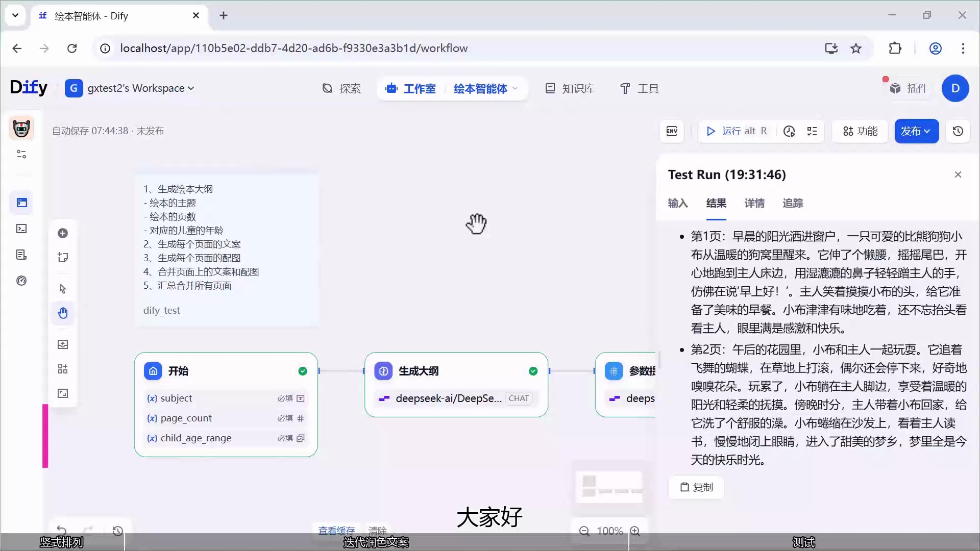Switch to the 详情 tab
The height and width of the screenshot is (551, 980).
coord(754,204)
